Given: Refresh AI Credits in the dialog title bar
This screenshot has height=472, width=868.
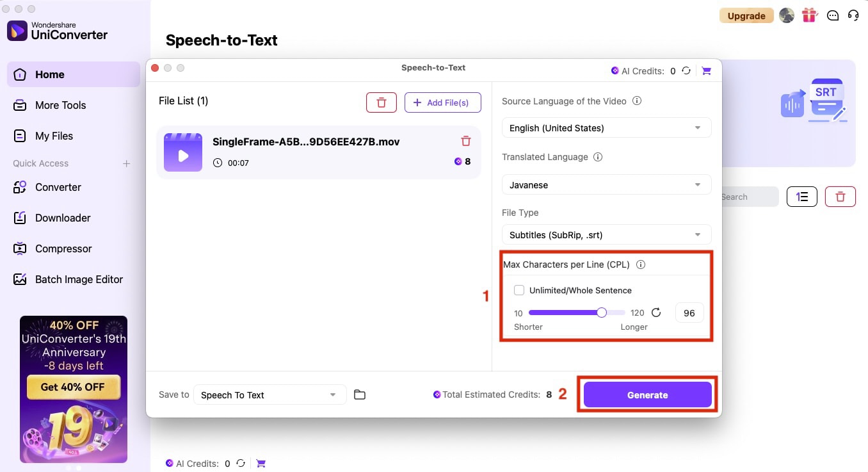Looking at the screenshot, I should (686, 71).
